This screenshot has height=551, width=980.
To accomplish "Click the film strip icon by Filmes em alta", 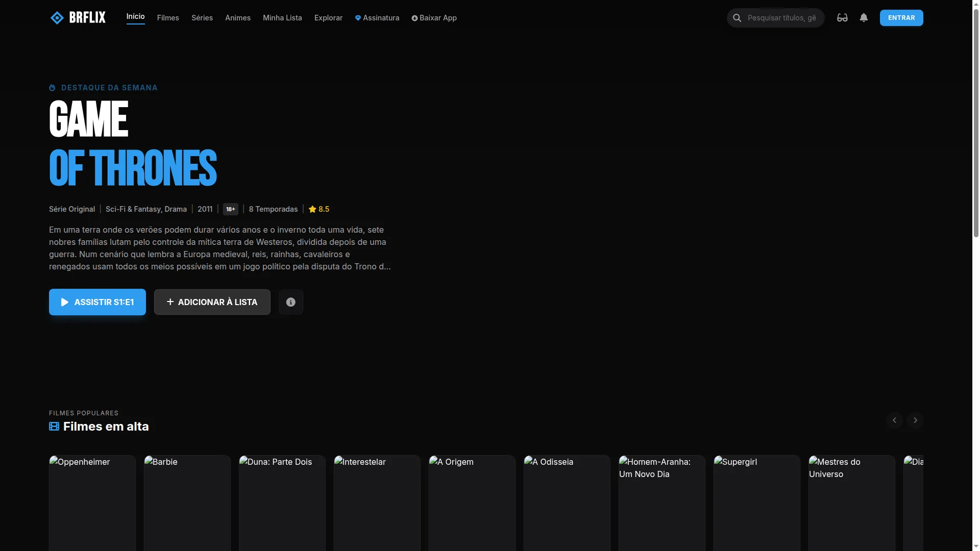I will click(x=54, y=426).
